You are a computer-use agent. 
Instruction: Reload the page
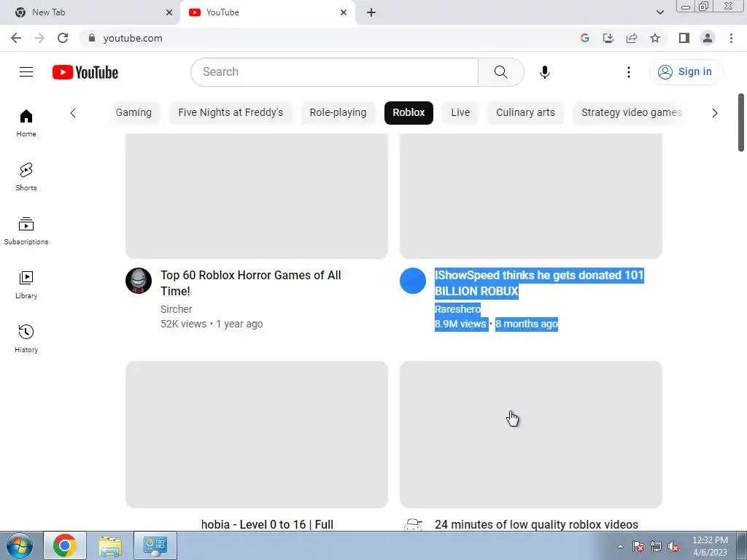[x=63, y=38]
